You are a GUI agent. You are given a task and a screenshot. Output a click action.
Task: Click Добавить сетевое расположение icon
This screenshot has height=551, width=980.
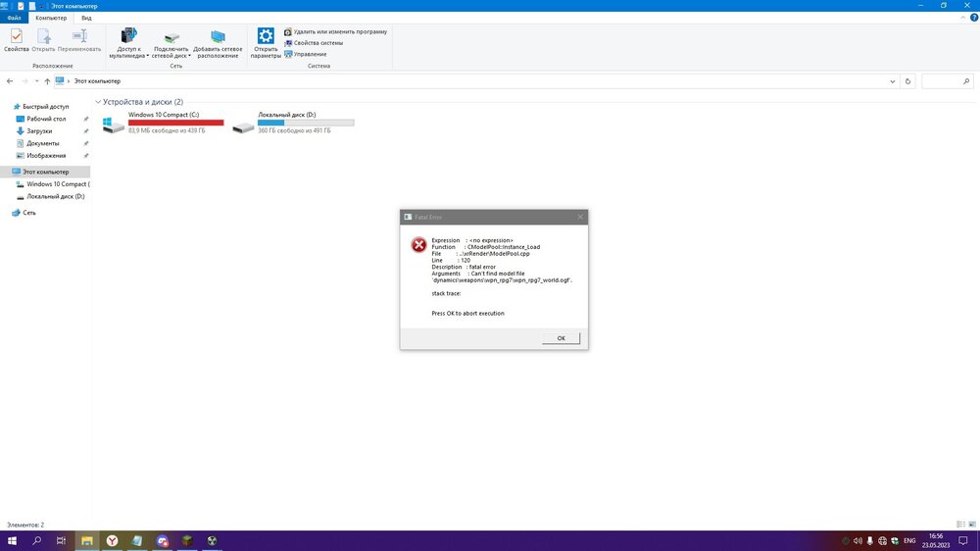(x=218, y=37)
